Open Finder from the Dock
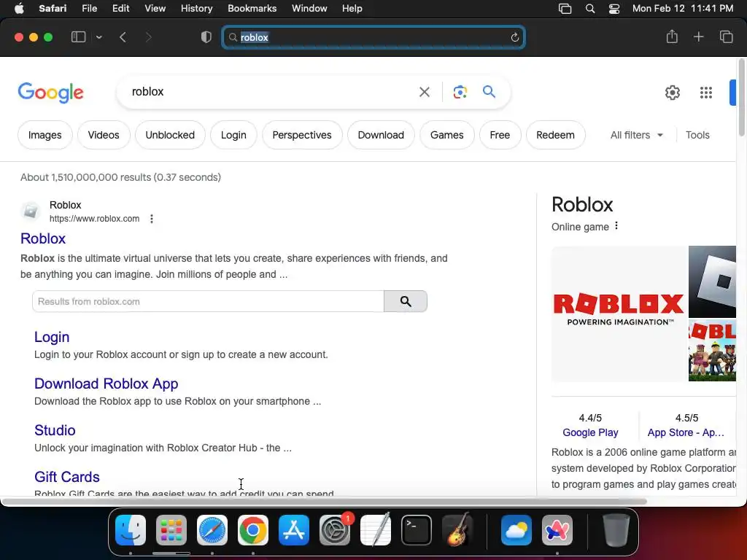Viewport: 747px width, 560px height. (x=131, y=530)
